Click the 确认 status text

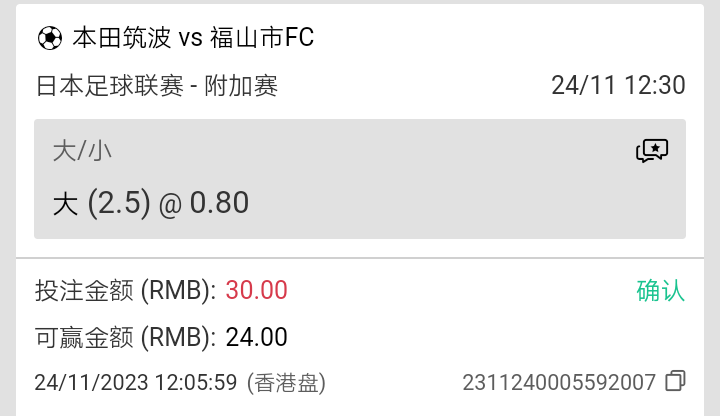tap(661, 291)
